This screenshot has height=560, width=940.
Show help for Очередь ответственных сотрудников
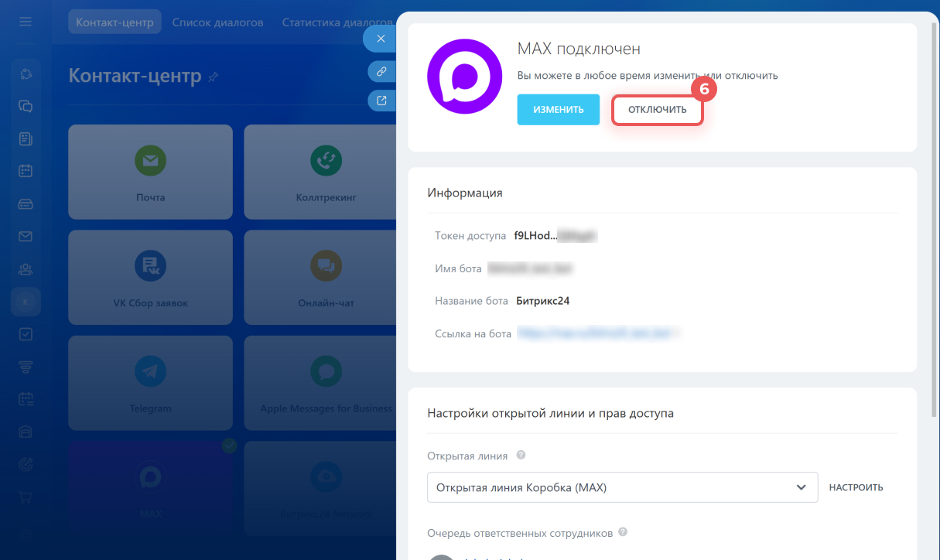point(623,532)
